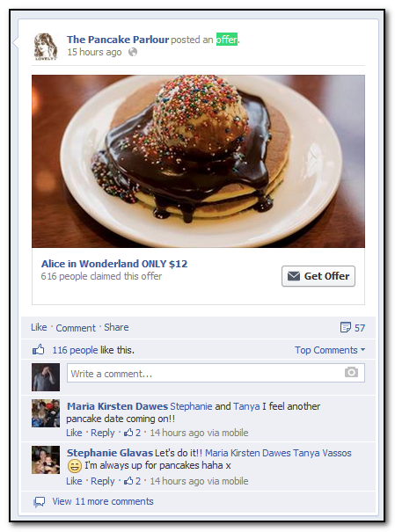The width and height of the screenshot is (395, 532).
Task: Click the speech bubble icon by View more comments
Action: (x=40, y=502)
